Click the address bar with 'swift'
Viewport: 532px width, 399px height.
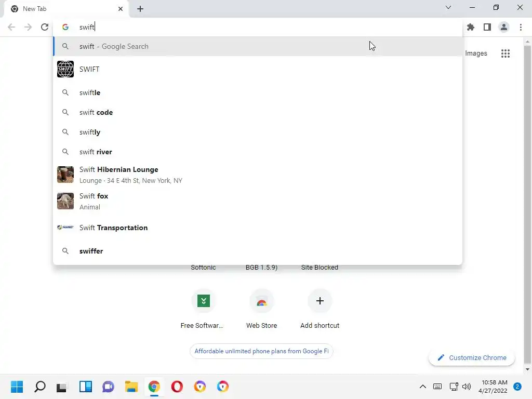pos(258,27)
